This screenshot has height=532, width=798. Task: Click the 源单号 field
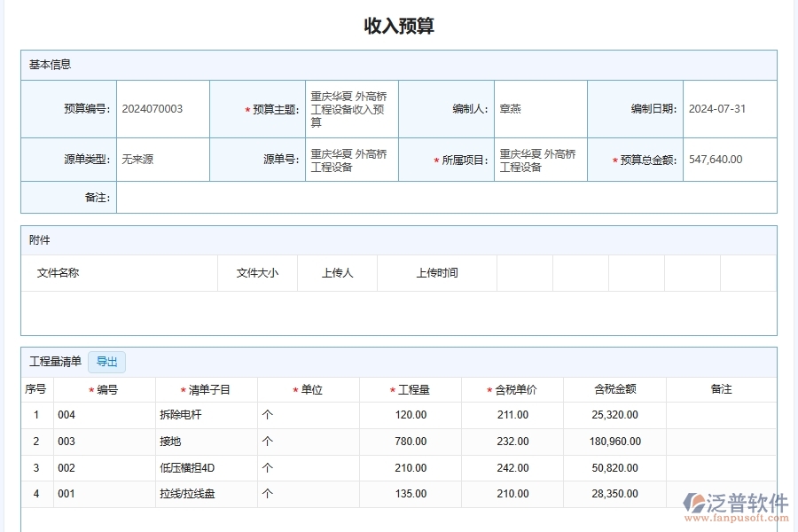coord(349,160)
